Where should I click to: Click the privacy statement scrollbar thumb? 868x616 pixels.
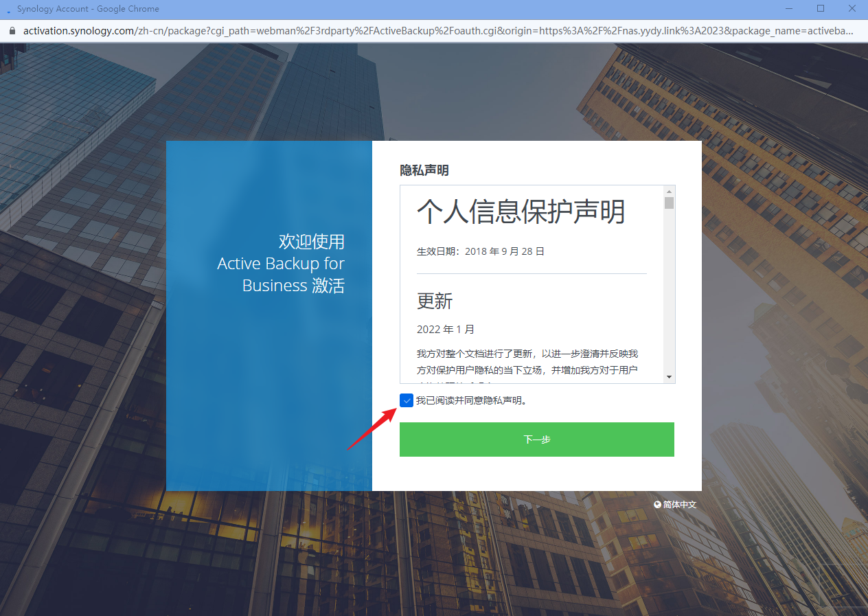pos(669,203)
